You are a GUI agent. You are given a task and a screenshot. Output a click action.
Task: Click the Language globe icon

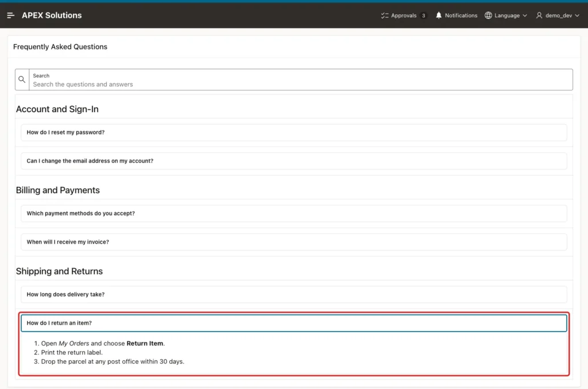click(x=488, y=16)
